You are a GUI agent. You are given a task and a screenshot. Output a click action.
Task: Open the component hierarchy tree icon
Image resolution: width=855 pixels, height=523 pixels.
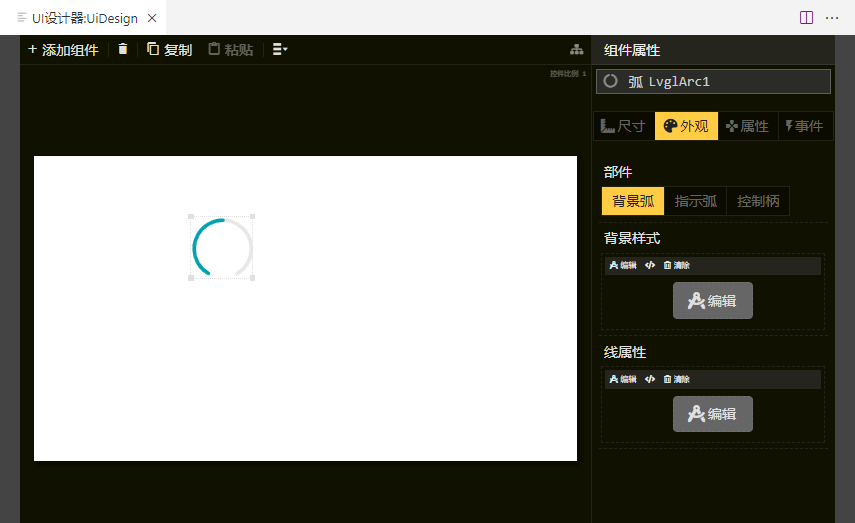point(576,50)
